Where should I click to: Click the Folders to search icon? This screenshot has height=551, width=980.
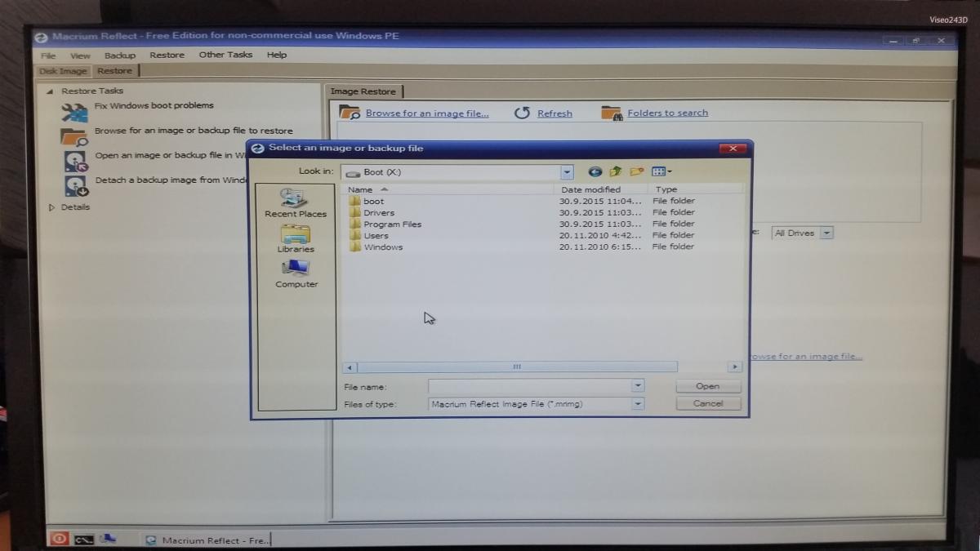point(611,113)
